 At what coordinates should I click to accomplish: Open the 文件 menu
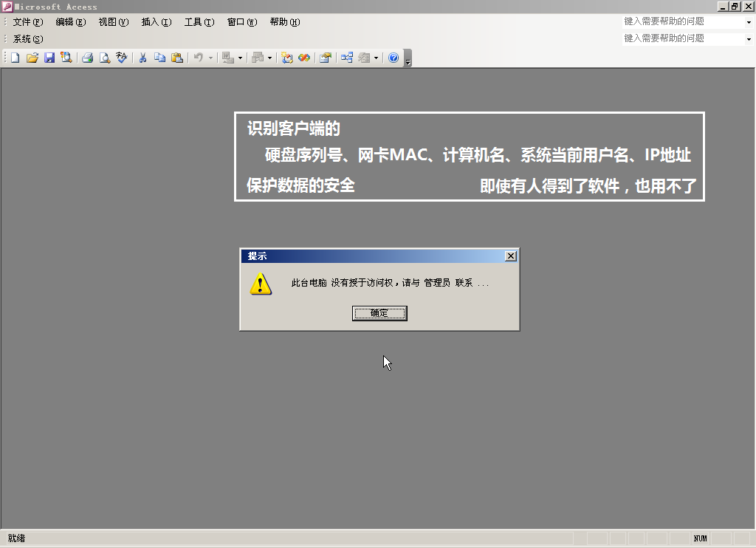tap(27, 22)
